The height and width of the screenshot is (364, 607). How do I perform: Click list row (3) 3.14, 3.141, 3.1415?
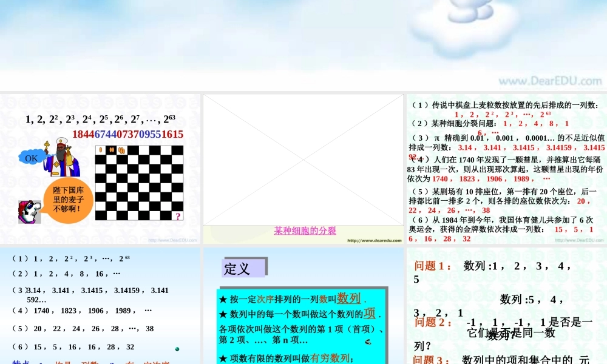[90, 295]
